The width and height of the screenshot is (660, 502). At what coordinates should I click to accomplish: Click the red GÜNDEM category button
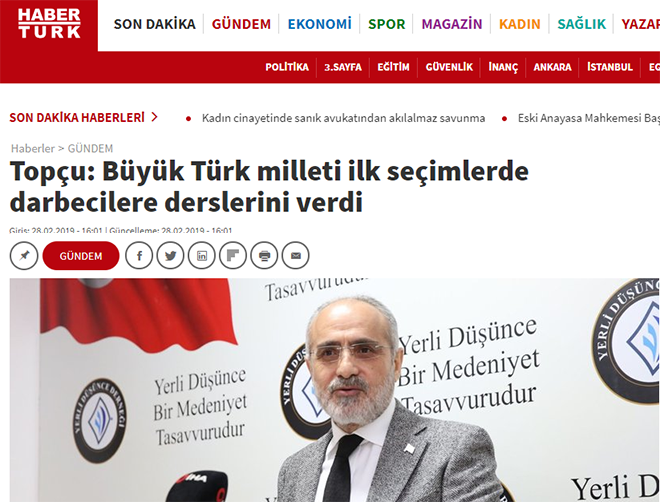click(81, 256)
